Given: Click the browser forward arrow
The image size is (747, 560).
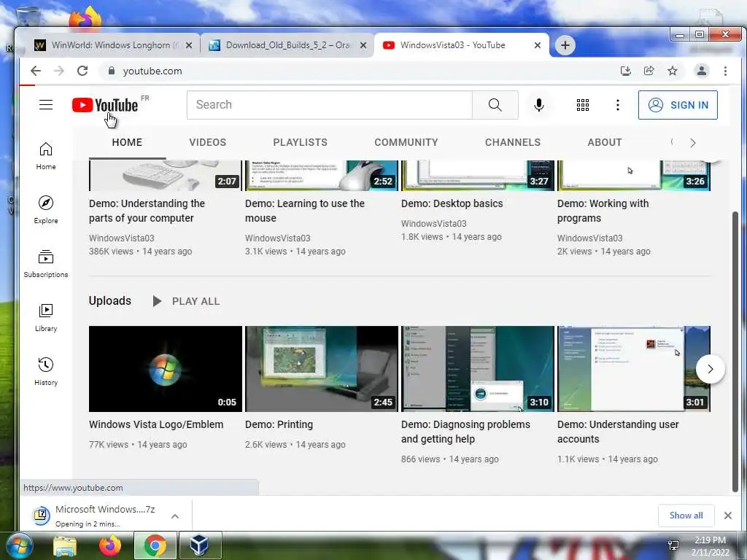Looking at the screenshot, I should pos(58,71).
